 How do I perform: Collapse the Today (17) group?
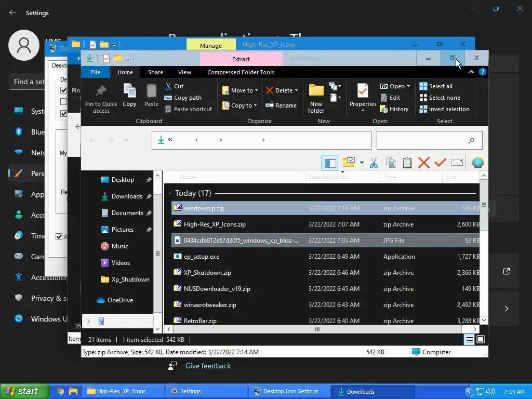(170, 193)
